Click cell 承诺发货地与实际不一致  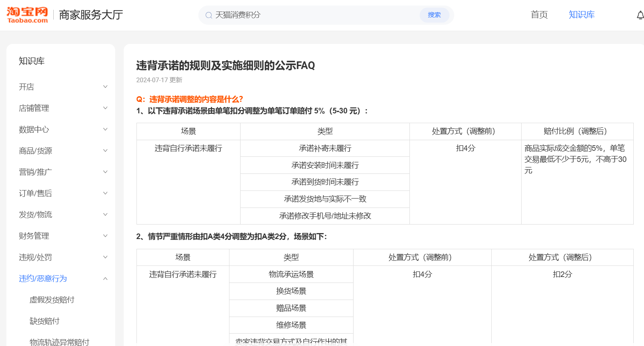[x=325, y=199]
